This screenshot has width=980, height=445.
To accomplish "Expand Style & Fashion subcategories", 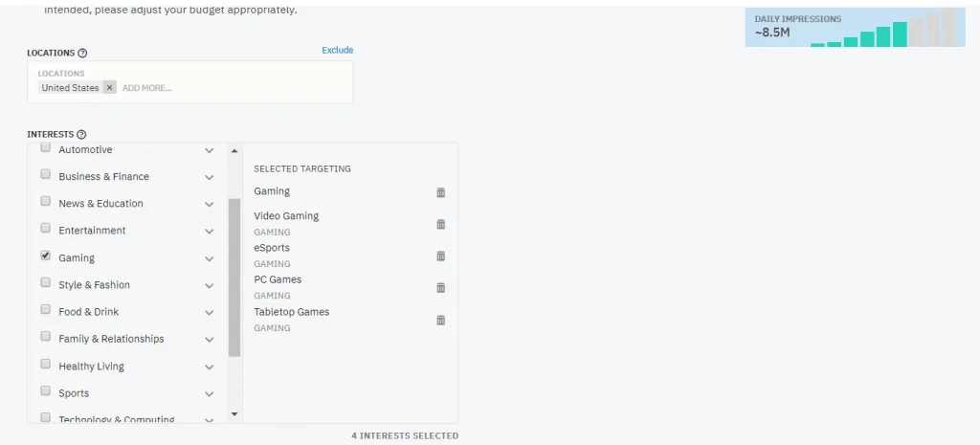I will 210,285.
